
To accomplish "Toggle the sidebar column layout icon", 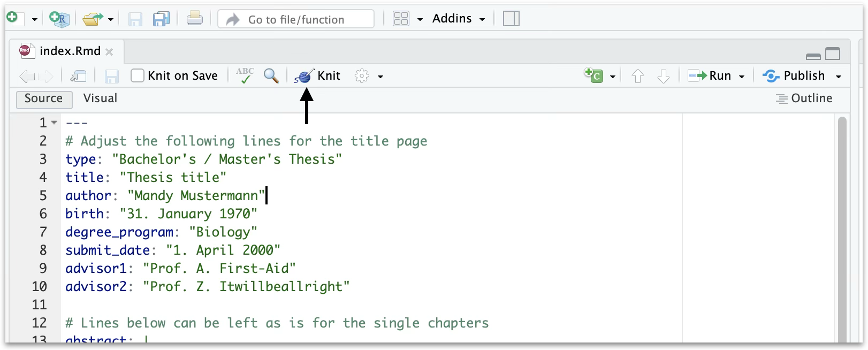I will (x=512, y=19).
